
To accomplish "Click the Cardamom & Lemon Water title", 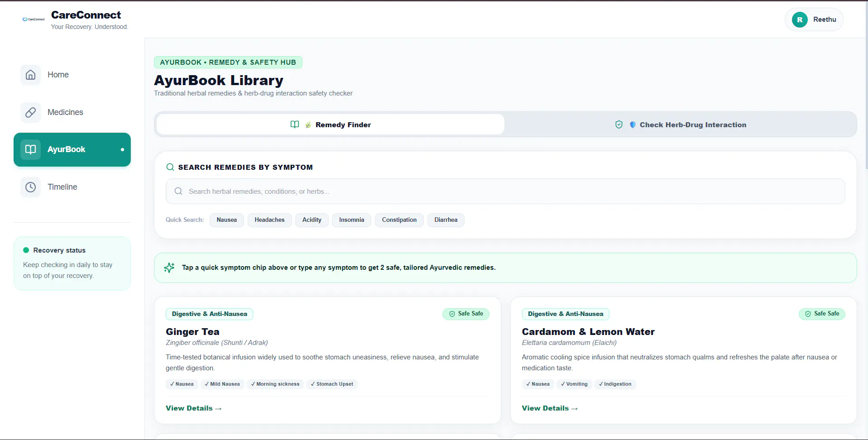I will pyautogui.click(x=588, y=332).
